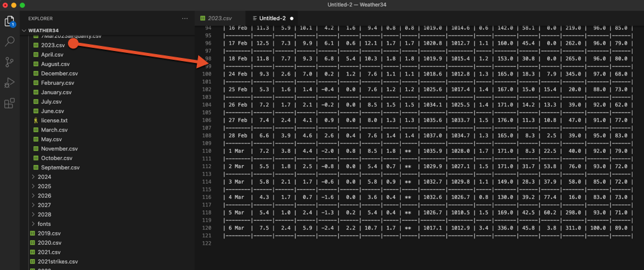Open August.csv file
This screenshot has height=270, width=644.
55,64
